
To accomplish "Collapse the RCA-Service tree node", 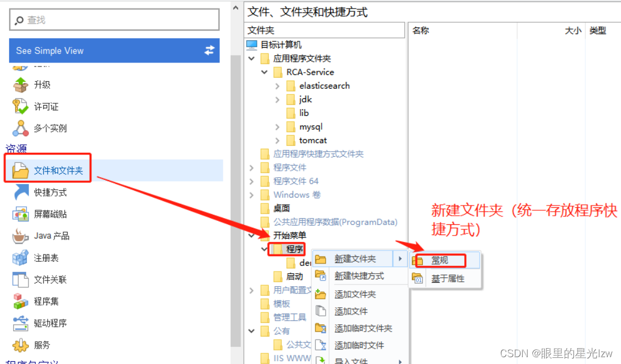I will pyautogui.click(x=265, y=72).
